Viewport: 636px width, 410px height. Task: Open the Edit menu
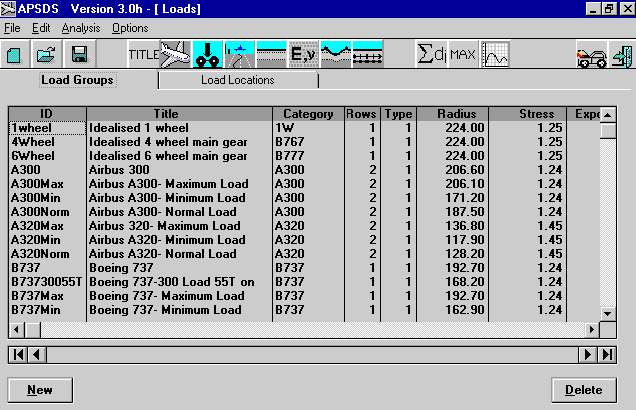click(x=41, y=28)
